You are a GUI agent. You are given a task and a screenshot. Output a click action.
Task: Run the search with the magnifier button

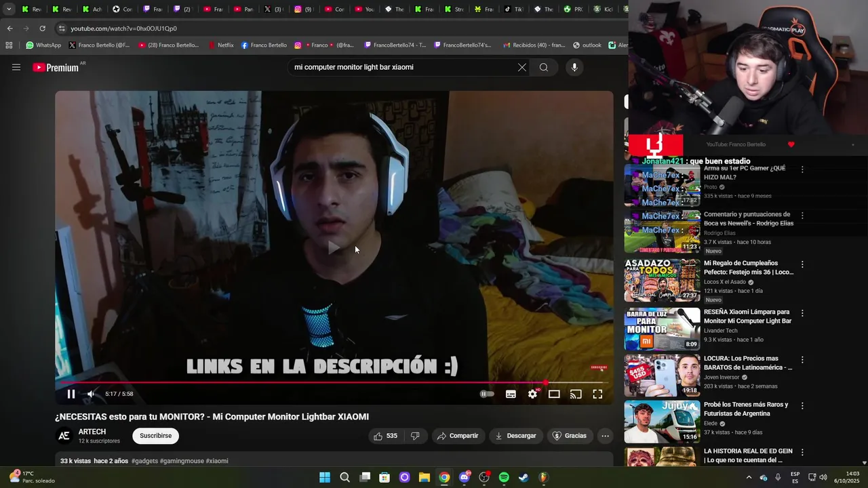(544, 67)
